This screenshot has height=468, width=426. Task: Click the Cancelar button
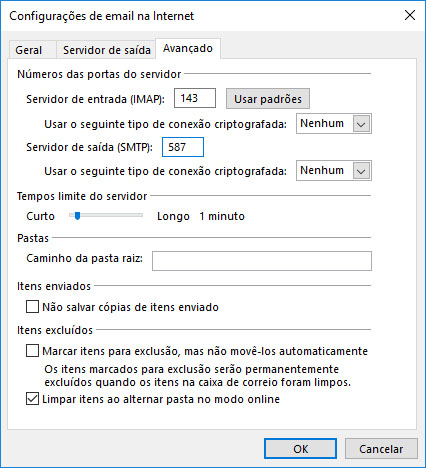(x=381, y=449)
